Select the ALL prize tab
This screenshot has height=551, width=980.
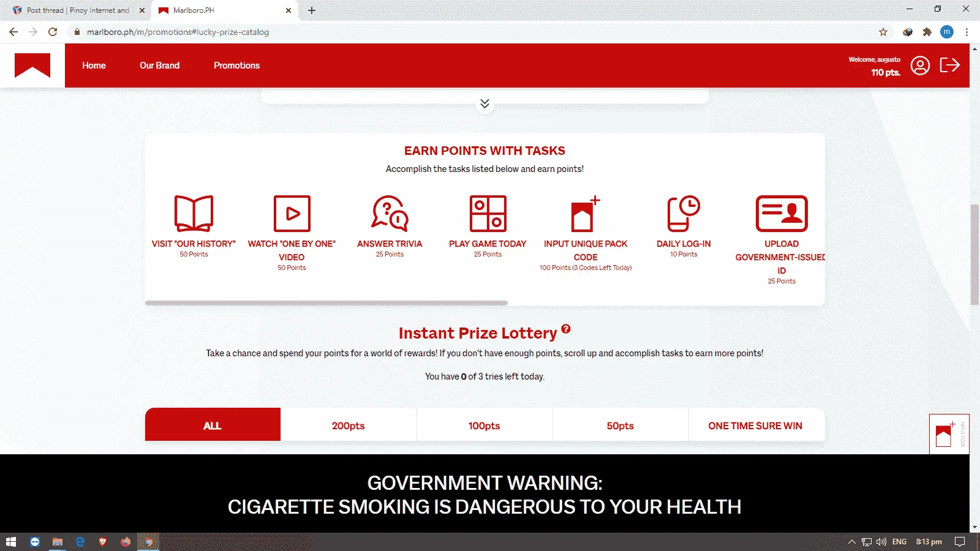coord(213,425)
